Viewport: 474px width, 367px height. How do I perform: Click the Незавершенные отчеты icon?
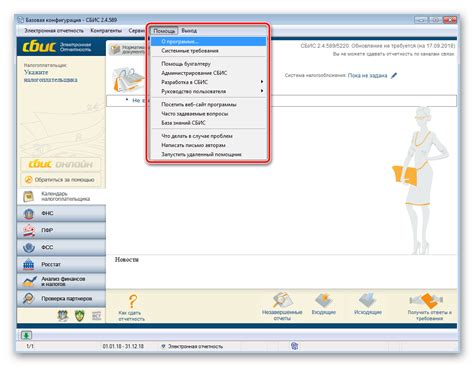click(282, 300)
